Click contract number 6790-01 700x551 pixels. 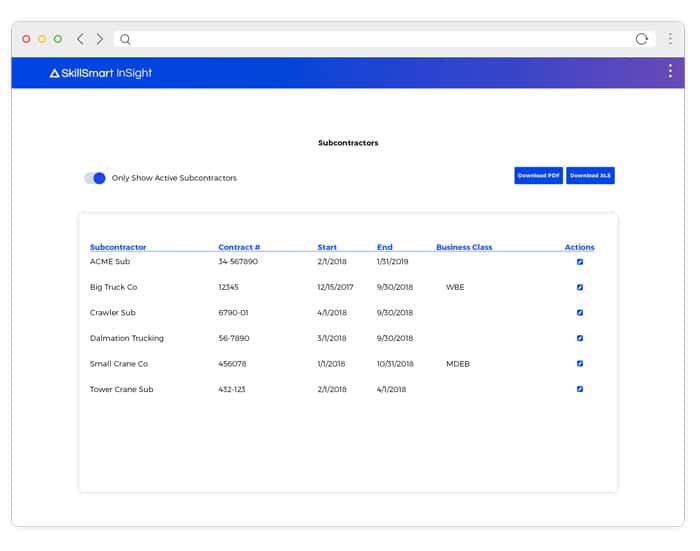pyautogui.click(x=233, y=313)
